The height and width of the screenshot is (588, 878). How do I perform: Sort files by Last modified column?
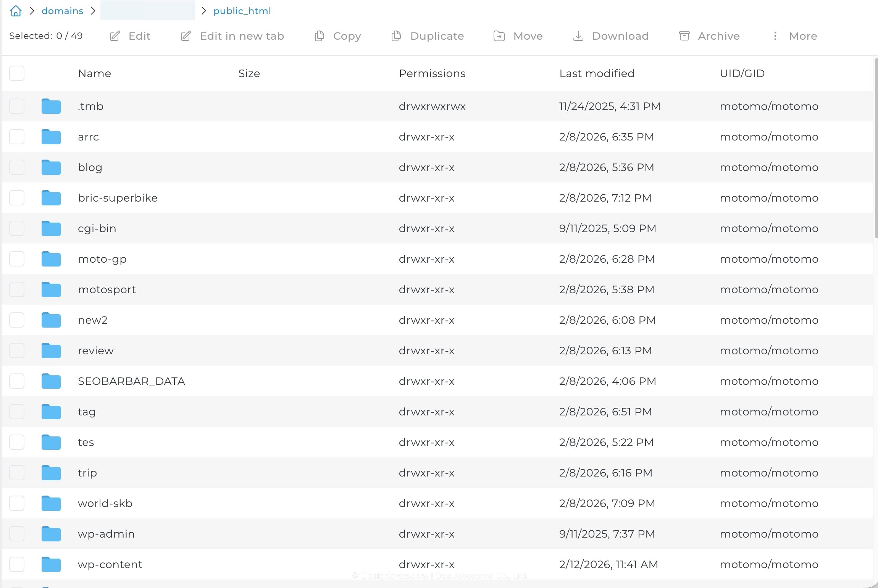point(597,73)
